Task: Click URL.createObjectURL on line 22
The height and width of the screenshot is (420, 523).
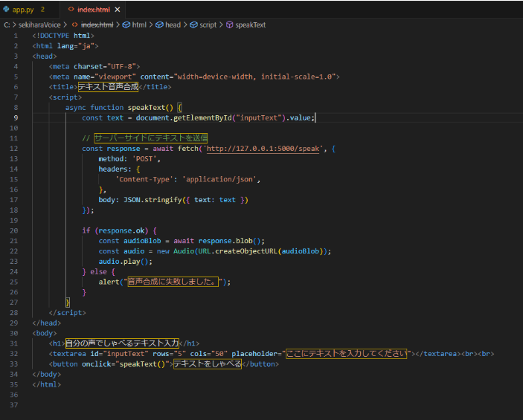Action: tap(238, 251)
